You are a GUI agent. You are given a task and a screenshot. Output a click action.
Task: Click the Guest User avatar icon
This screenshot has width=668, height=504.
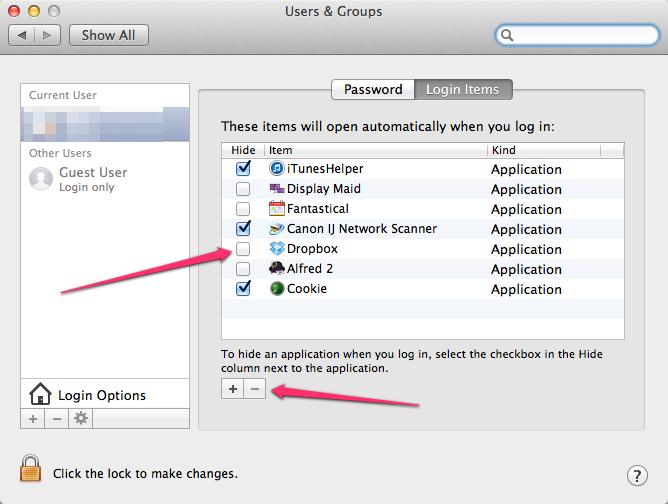pyautogui.click(x=41, y=179)
